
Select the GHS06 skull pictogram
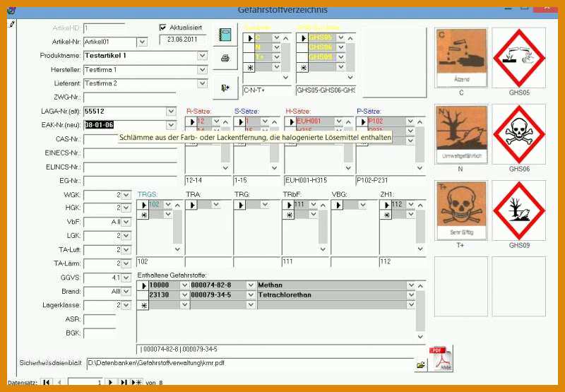click(x=518, y=134)
